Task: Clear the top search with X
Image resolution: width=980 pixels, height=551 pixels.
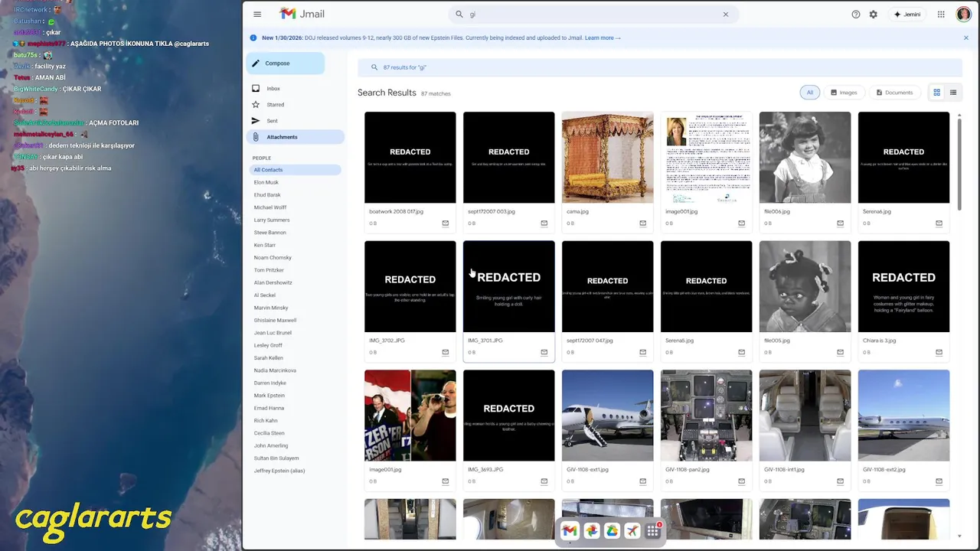Action: click(x=726, y=15)
